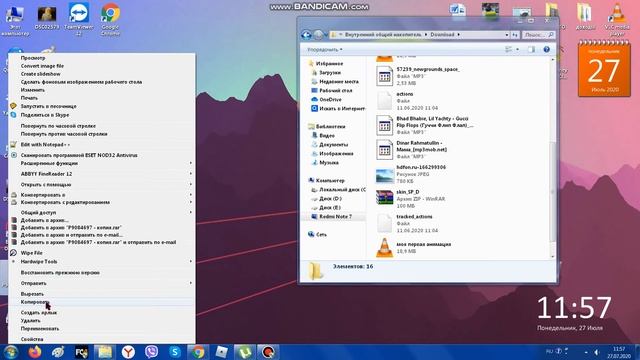This screenshot has height=360, width=640.
Task: Open the address bar history dropdown
Action: click(507, 35)
